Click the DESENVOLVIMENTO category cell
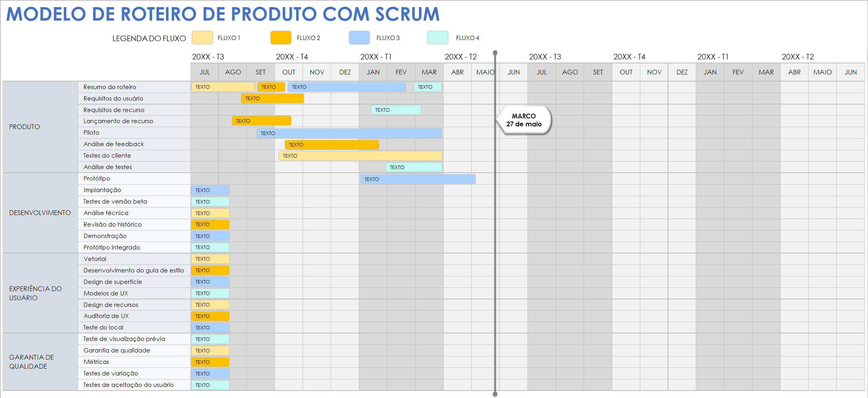Image resolution: width=868 pixels, height=398 pixels. [x=40, y=213]
